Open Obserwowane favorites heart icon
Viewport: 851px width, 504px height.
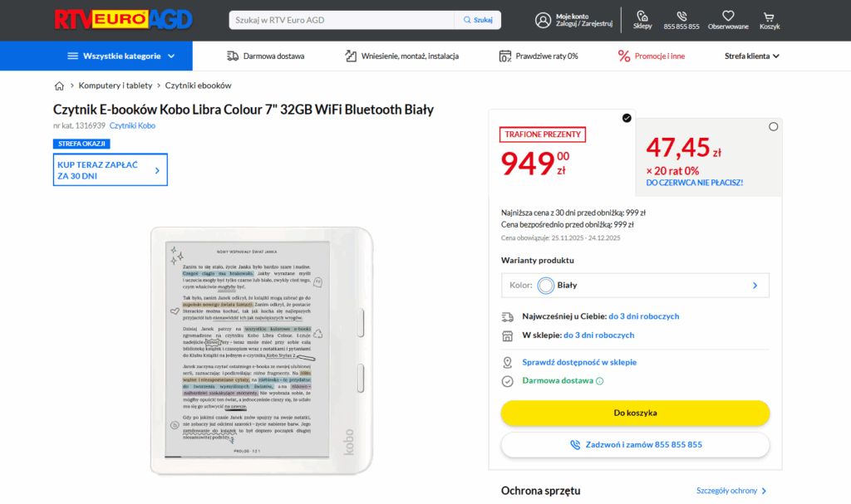(x=728, y=16)
